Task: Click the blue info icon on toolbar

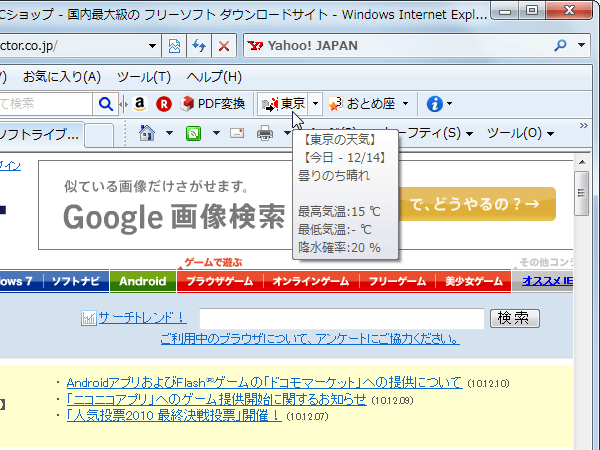Action: pyautogui.click(x=435, y=104)
